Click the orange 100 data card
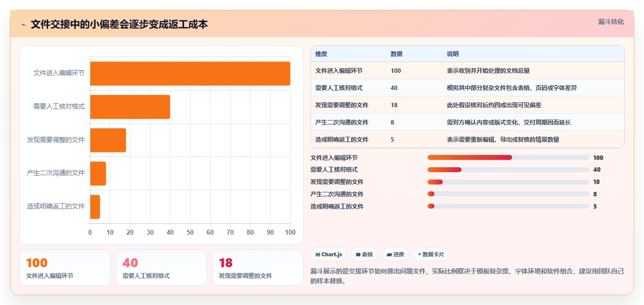644x305 pixels. [x=65, y=268]
